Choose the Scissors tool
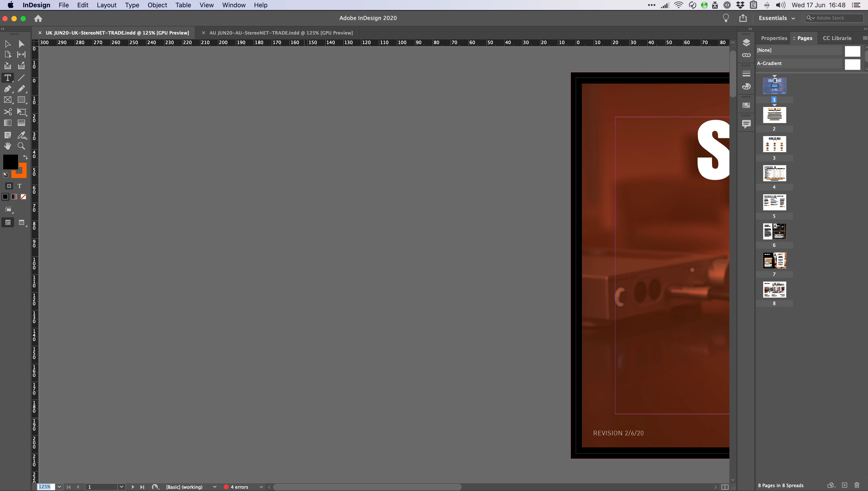Screen dimensions: 868x491 point(7,112)
